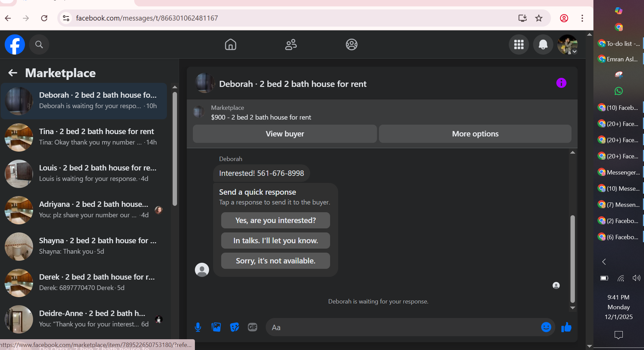The height and width of the screenshot is (350, 644).
Task: Choose a sticker from the sticker icon
Action: coord(234,327)
